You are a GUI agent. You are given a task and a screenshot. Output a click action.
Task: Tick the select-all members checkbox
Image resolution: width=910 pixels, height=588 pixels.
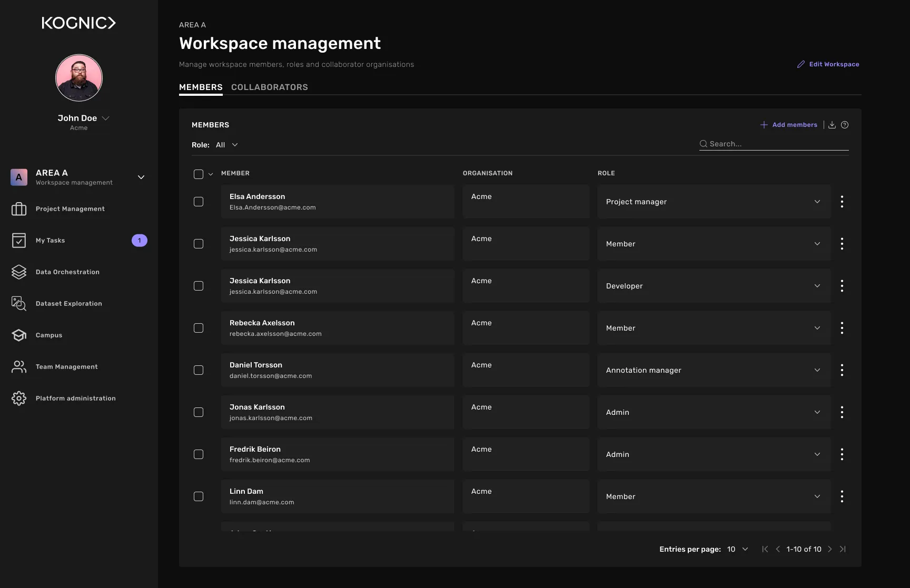[199, 174]
